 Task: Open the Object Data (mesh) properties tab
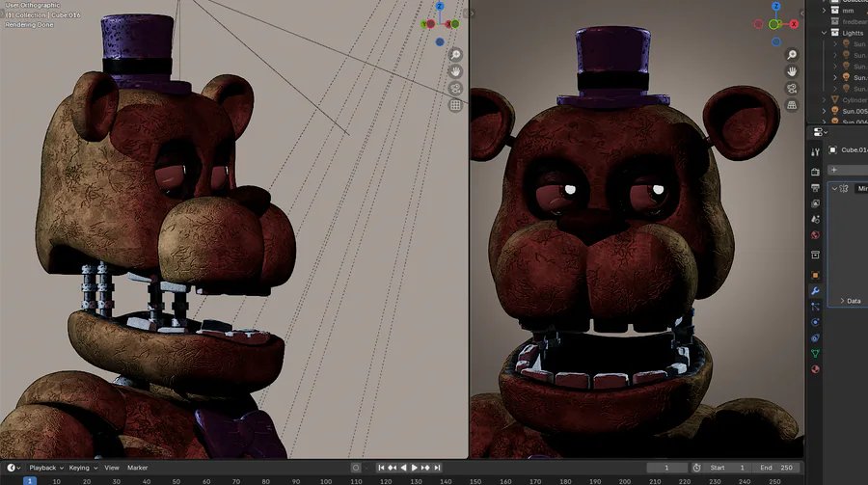click(815, 353)
